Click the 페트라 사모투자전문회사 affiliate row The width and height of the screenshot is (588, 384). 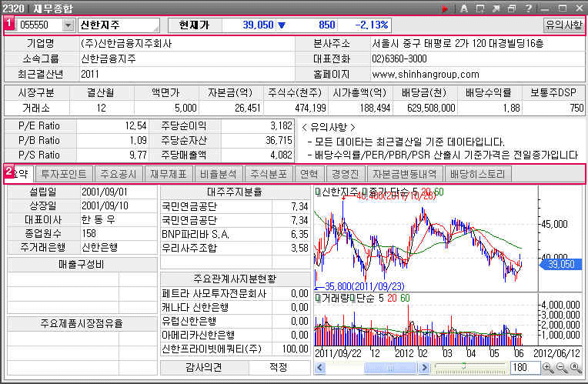tap(236, 293)
